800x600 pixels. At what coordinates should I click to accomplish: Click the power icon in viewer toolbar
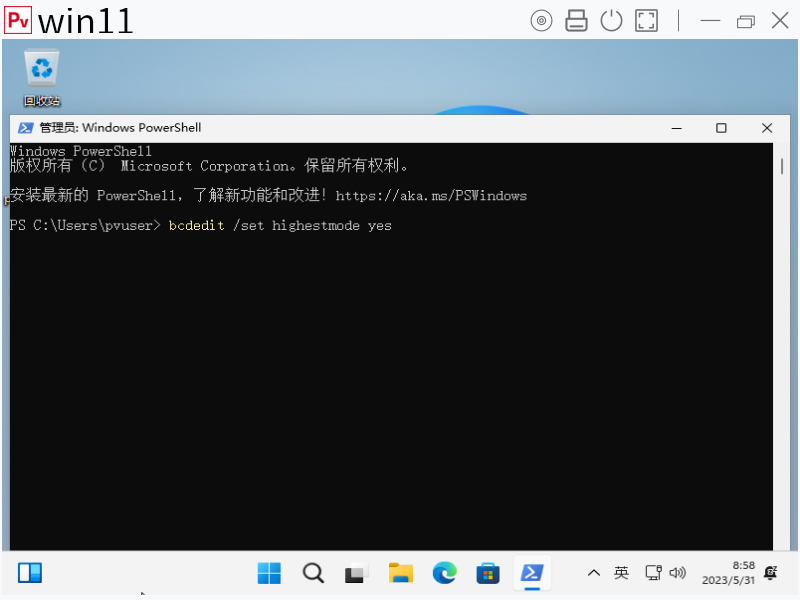click(611, 21)
